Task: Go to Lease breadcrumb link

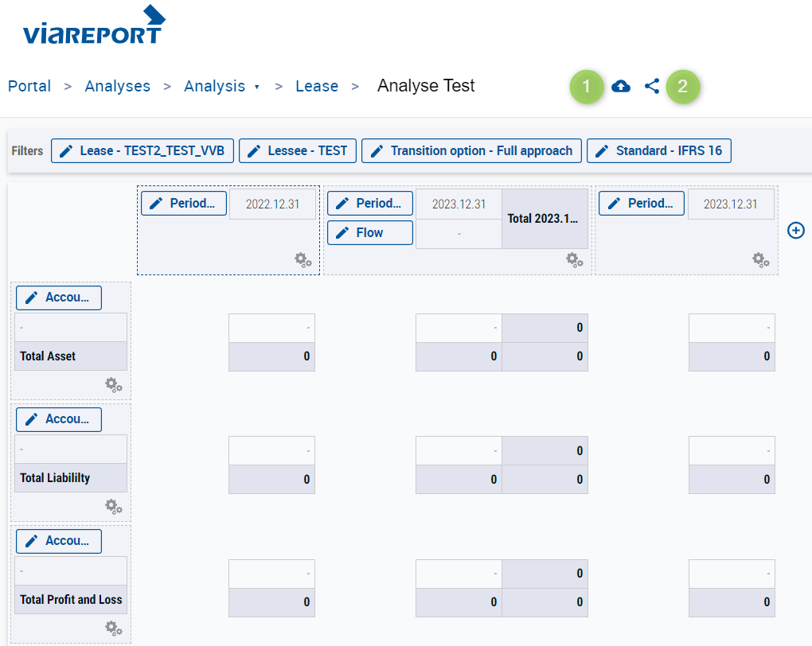Action: click(317, 86)
